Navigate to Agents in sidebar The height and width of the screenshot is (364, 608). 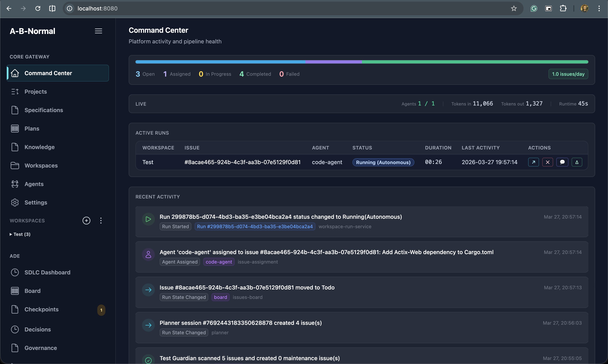tap(34, 184)
